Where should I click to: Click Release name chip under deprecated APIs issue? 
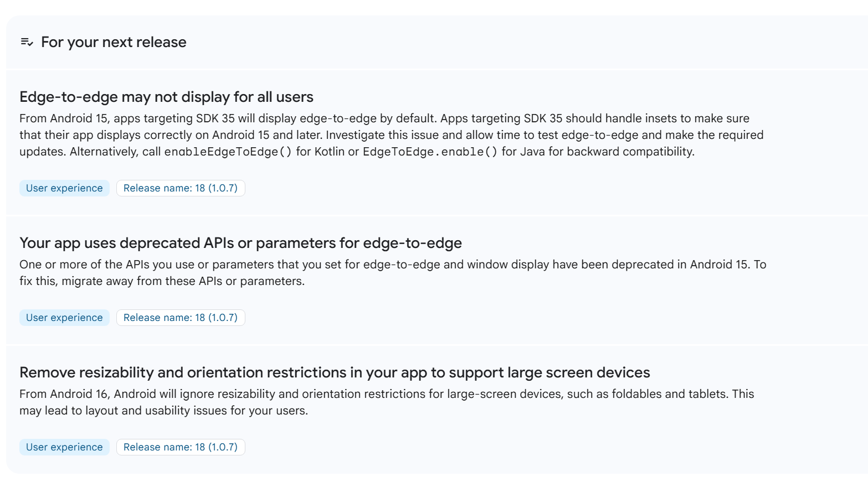pos(181,318)
